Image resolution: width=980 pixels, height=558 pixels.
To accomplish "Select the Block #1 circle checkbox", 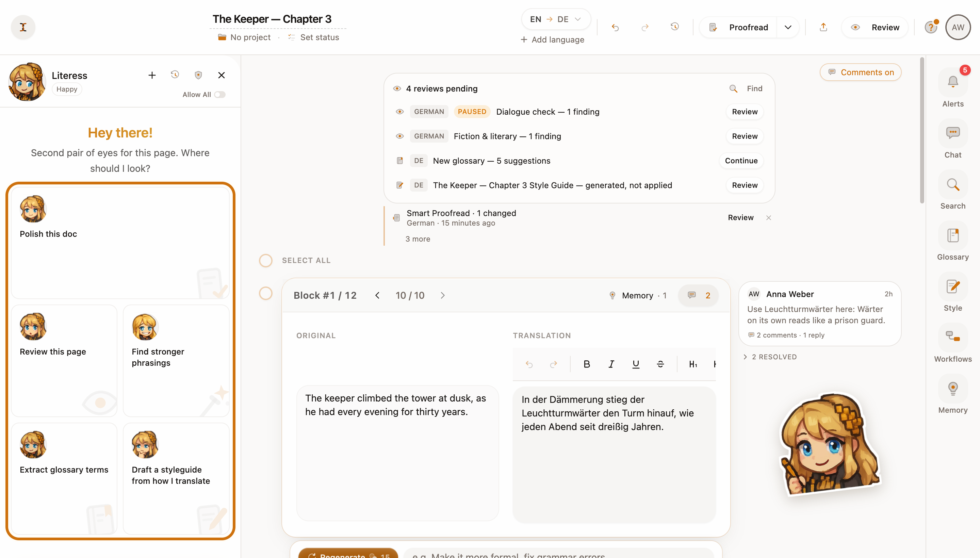I will pos(266,294).
